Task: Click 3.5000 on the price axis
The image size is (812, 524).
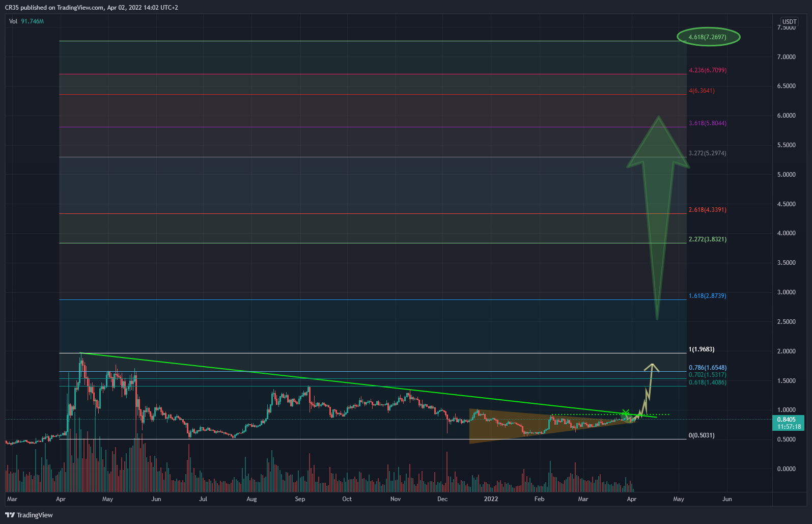Action: click(x=786, y=263)
